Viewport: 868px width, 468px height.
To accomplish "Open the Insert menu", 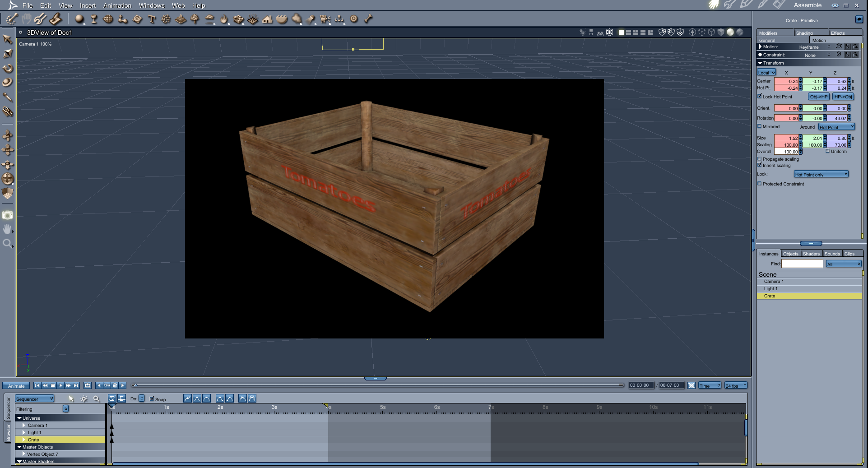I will pos(88,5).
